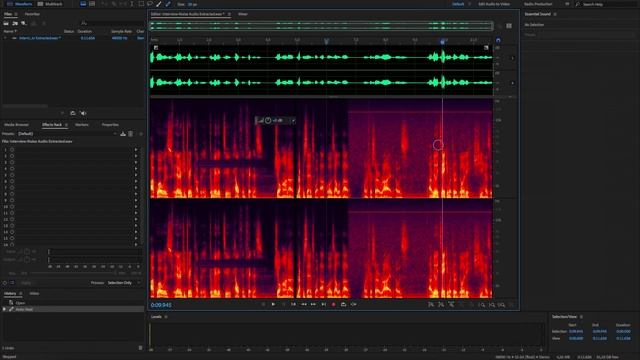Click the skip selection transport icon
Screen dimensions: 640x360
click(353, 304)
